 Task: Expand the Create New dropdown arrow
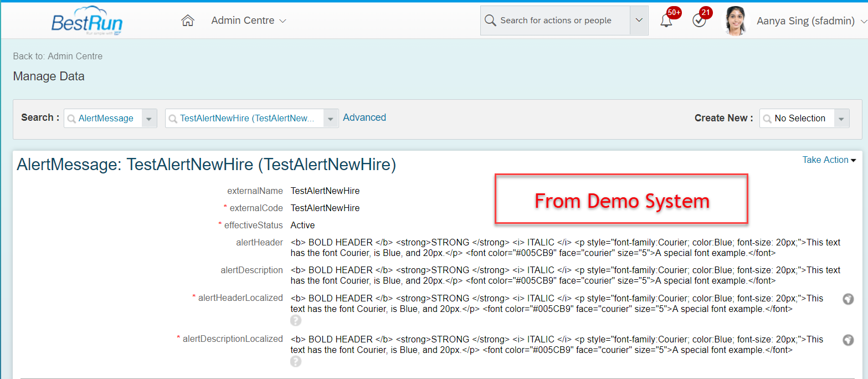tap(842, 119)
